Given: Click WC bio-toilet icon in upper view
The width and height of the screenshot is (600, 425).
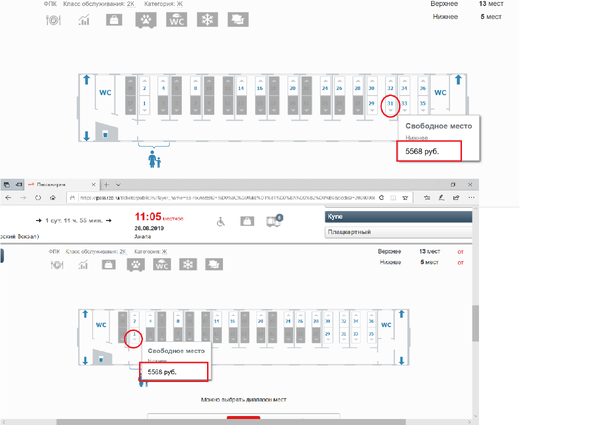Looking at the screenshot, I should pyautogui.click(x=176, y=20).
